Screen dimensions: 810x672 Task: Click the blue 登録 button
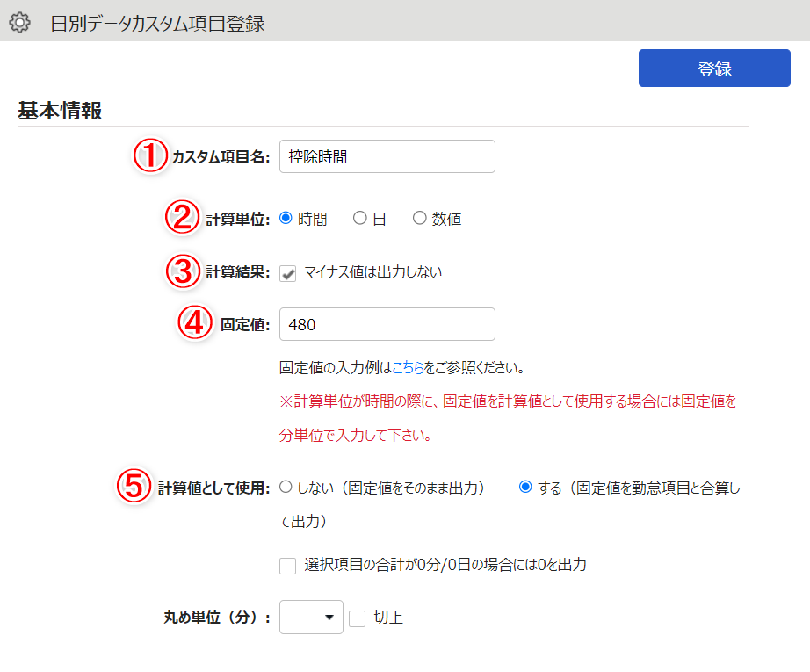[x=714, y=69]
